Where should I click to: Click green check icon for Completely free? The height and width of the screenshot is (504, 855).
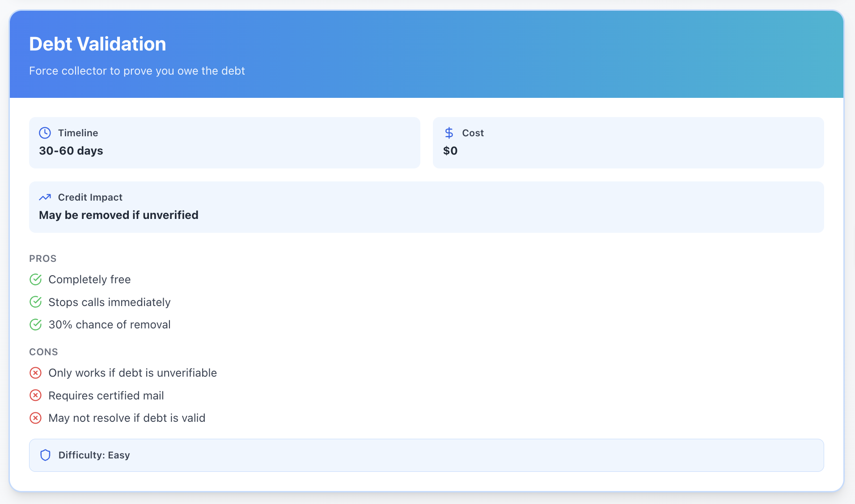[x=35, y=279]
